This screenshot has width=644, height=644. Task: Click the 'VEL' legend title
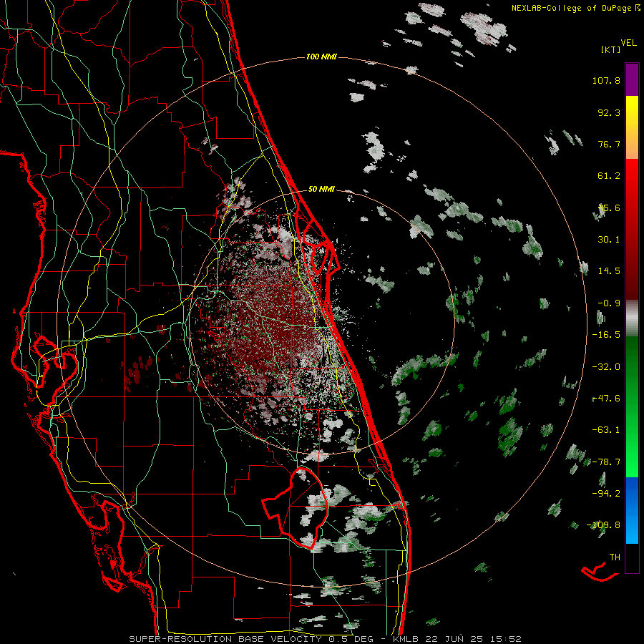point(628,42)
